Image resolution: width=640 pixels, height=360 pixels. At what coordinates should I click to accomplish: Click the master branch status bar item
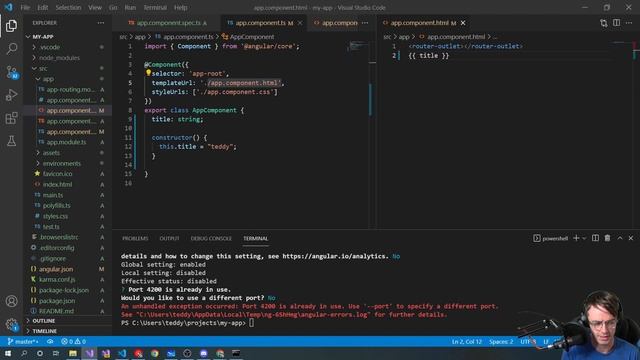(x=23, y=341)
